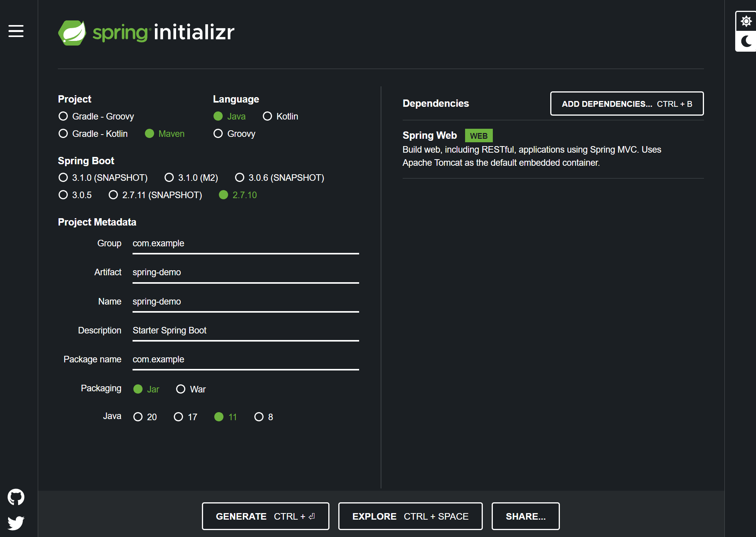
Task: Select Maven project type
Action: (165, 134)
